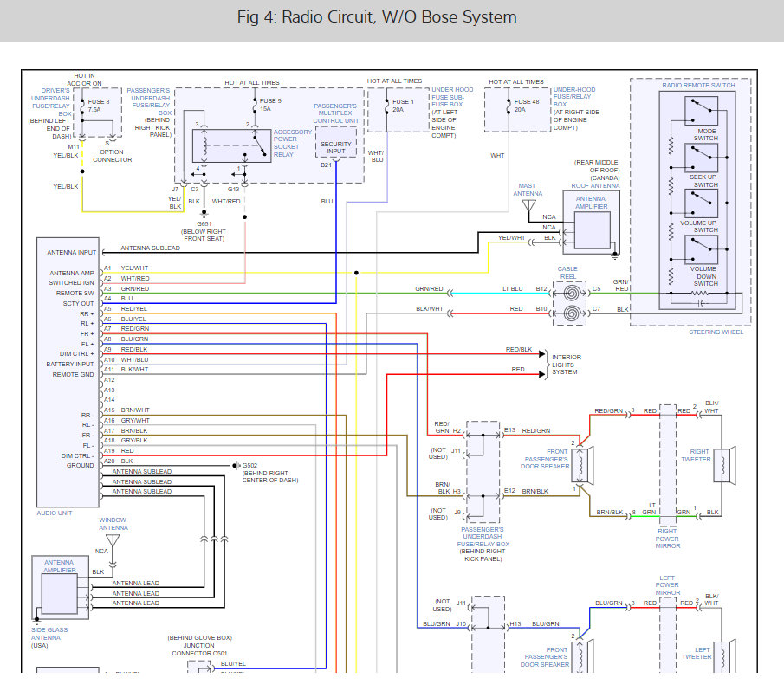Screen dimensions: 784x697
Task: Click the cable reel coil at B10
Action: pos(572,313)
